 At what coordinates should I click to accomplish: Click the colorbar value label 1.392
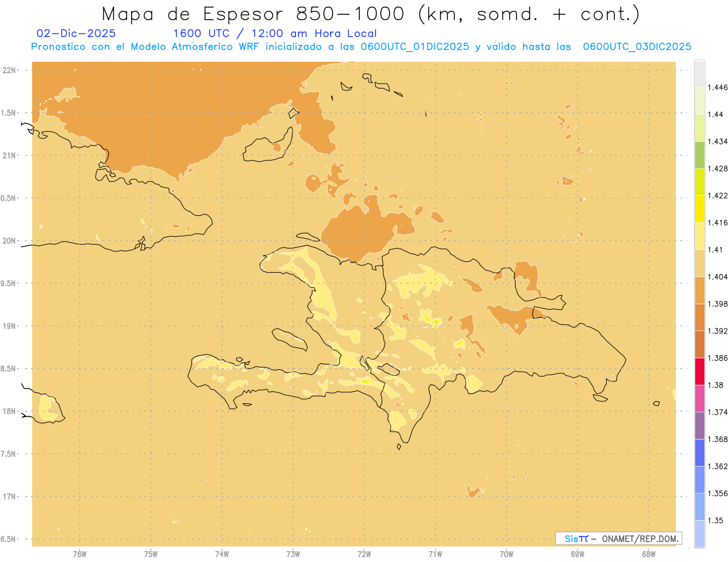(x=717, y=331)
